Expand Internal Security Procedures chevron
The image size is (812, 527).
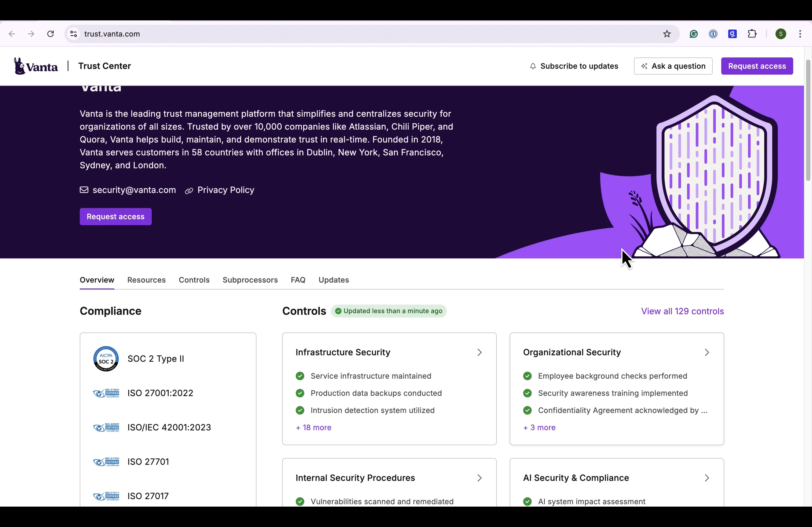point(479,478)
